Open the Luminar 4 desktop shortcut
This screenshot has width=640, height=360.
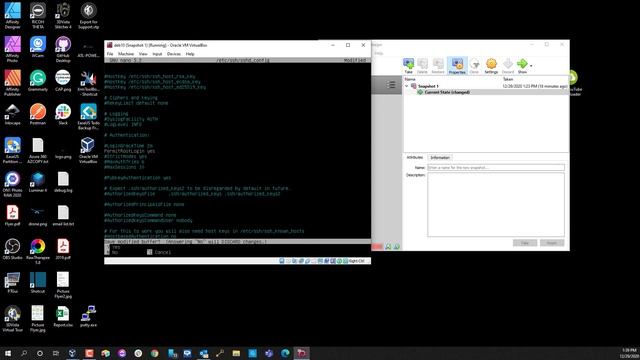(38, 182)
